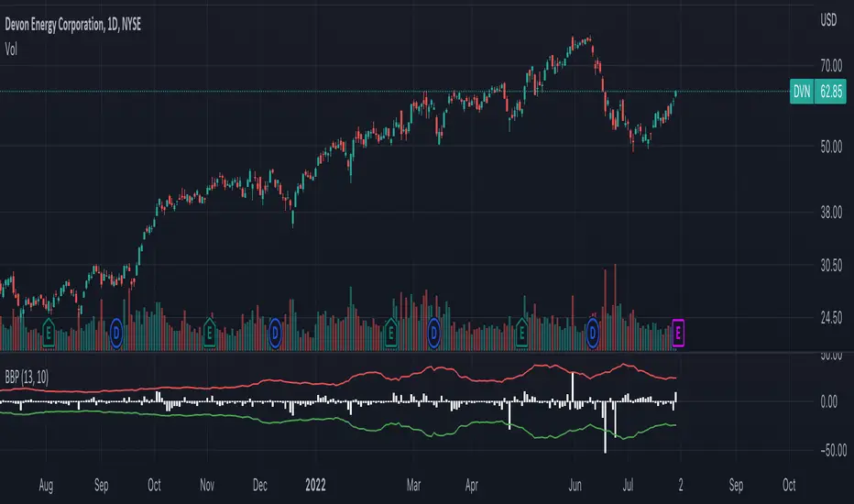Screen dimensions: 854x504
Task: Open the dividend D marker near December
Action: [x=275, y=333]
